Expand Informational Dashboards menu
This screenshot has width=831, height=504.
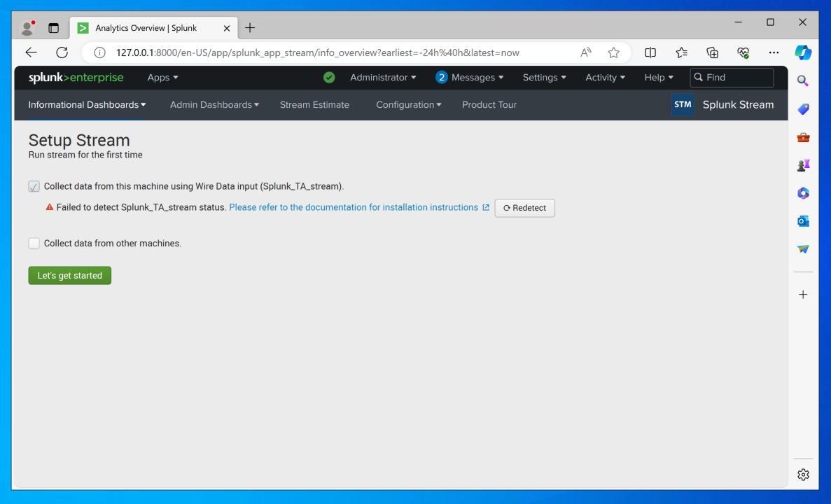pos(87,104)
